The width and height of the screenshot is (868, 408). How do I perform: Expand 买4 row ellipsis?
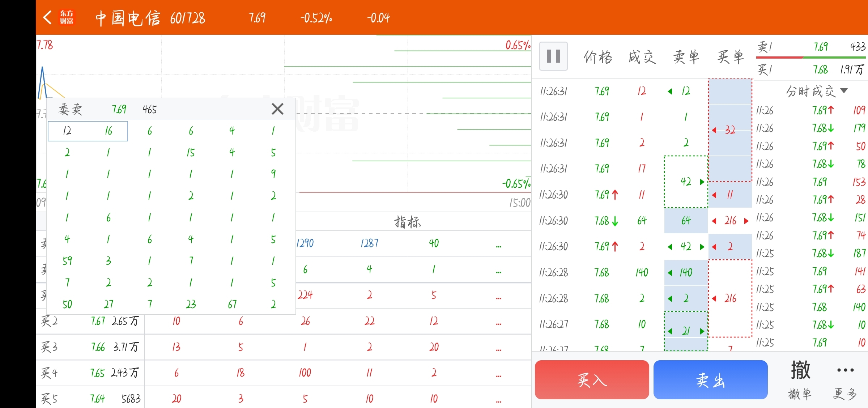coord(499,375)
